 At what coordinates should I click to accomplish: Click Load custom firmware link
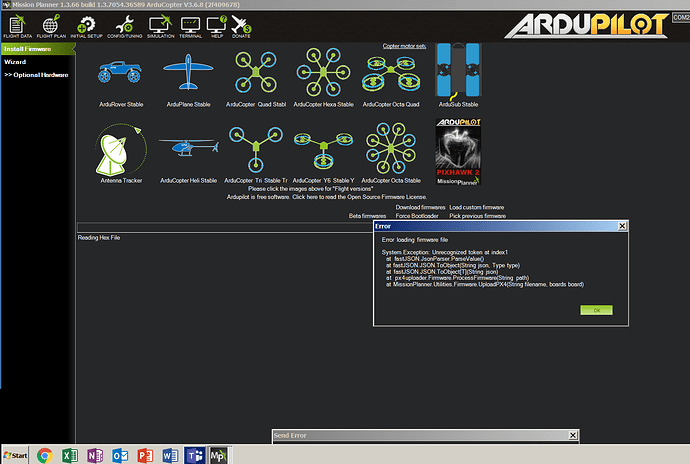(477, 207)
